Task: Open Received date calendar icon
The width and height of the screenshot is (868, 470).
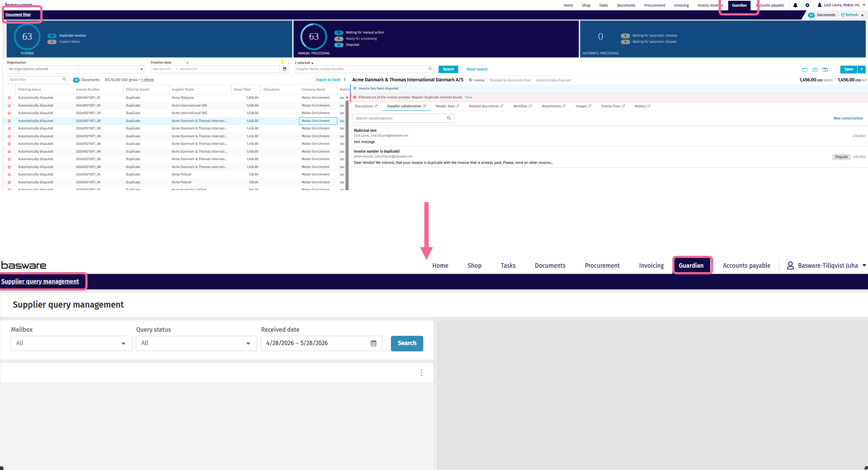Action: tap(373, 343)
